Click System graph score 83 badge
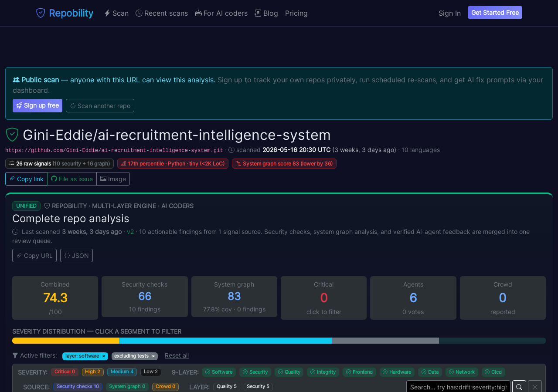558x392 pixels. 284,163
